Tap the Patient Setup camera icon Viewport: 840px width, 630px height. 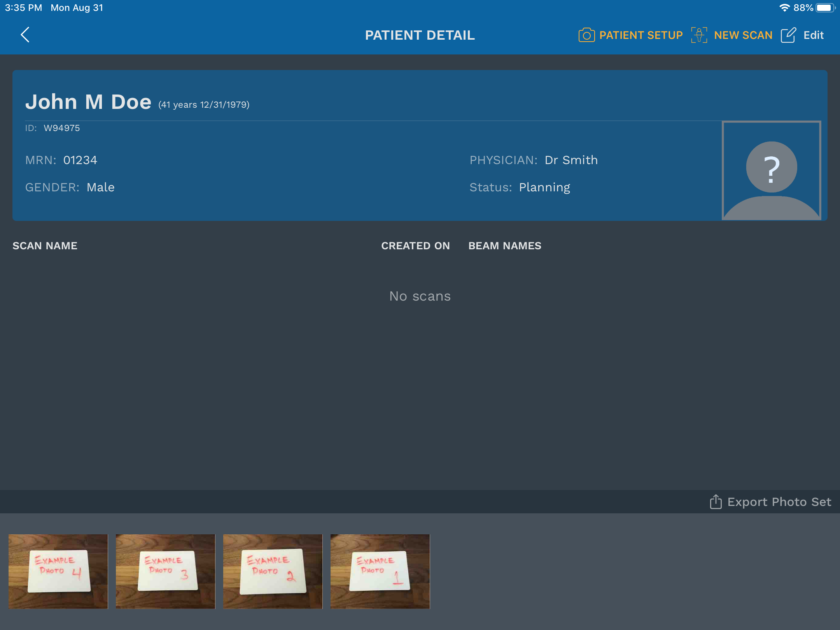[586, 35]
